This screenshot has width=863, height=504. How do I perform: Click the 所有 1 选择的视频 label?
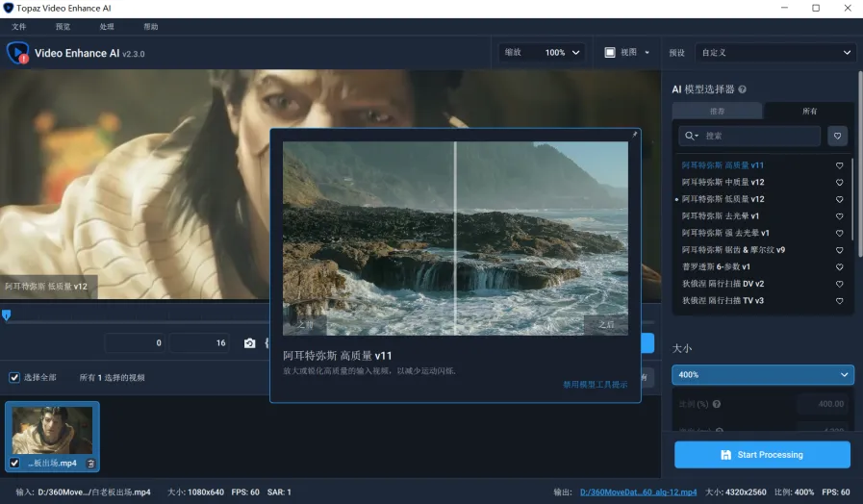click(x=113, y=377)
